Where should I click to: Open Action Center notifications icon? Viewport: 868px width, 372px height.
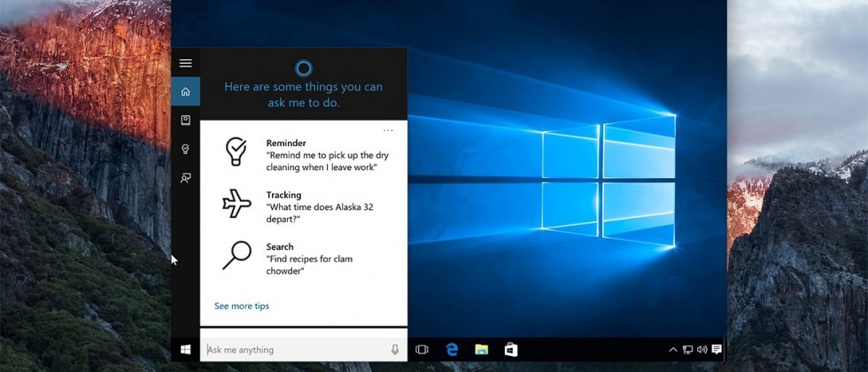point(717,350)
